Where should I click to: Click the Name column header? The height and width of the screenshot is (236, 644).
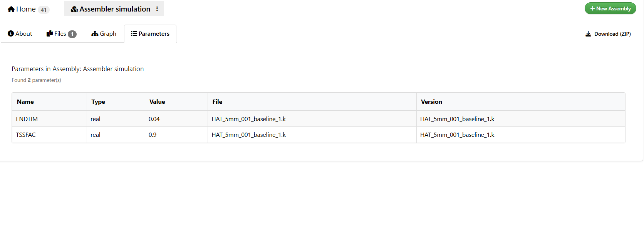click(x=25, y=102)
